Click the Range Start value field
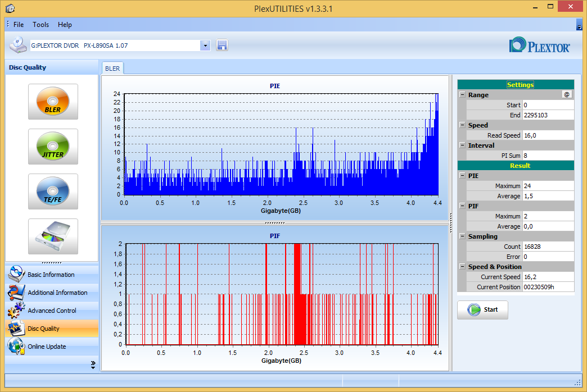Image resolution: width=587 pixels, height=392 pixels. [x=548, y=105]
